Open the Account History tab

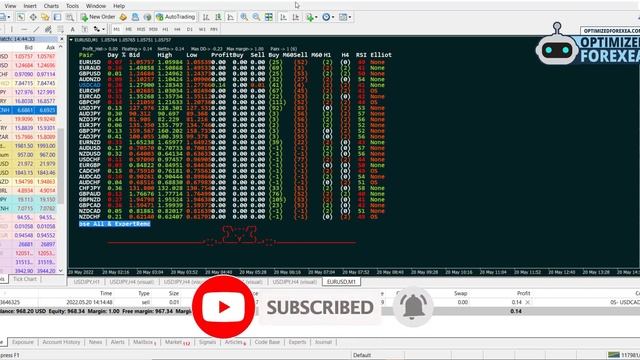coord(61,342)
